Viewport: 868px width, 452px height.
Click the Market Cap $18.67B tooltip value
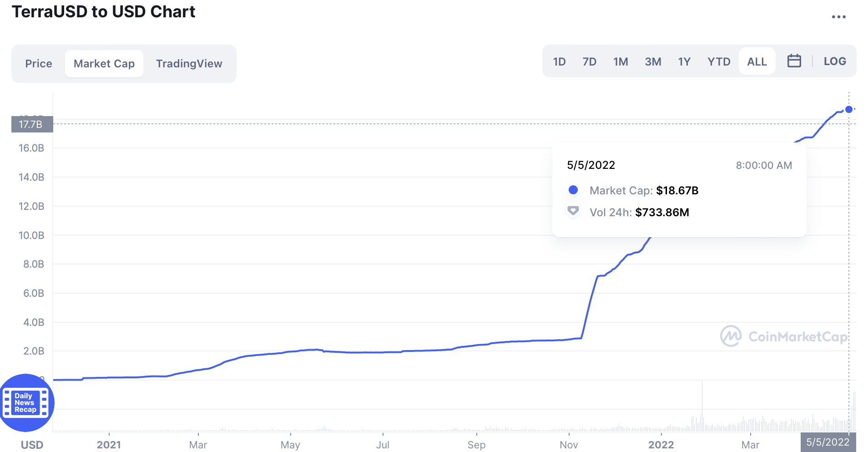pos(677,190)
